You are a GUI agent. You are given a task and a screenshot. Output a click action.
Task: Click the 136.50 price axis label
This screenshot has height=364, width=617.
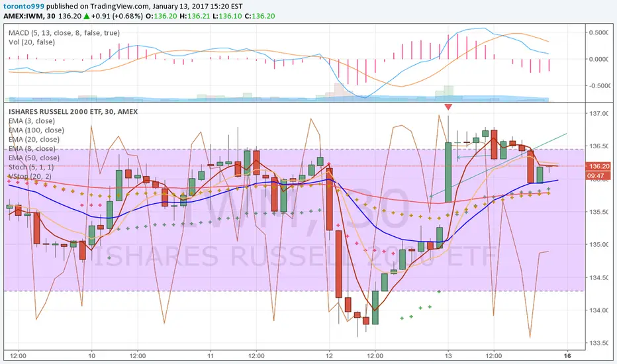point(598,146)
